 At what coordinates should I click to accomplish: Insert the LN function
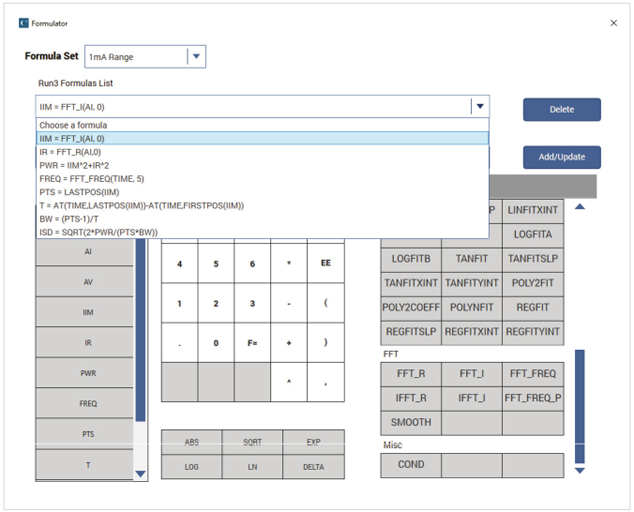point(252,467)
